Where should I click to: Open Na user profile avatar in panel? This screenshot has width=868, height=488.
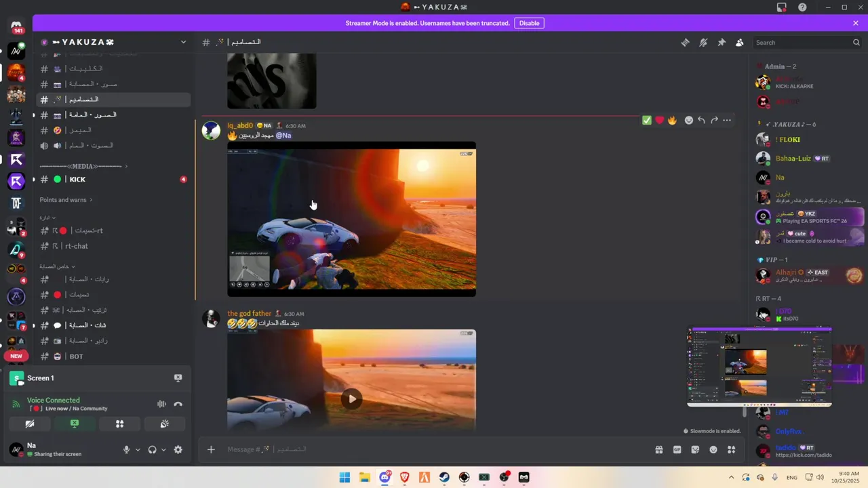tap(16, 449)
